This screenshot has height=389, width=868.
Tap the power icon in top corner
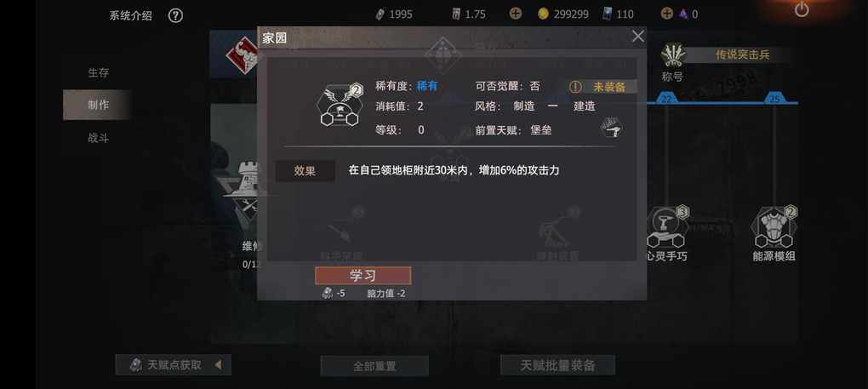802,9
